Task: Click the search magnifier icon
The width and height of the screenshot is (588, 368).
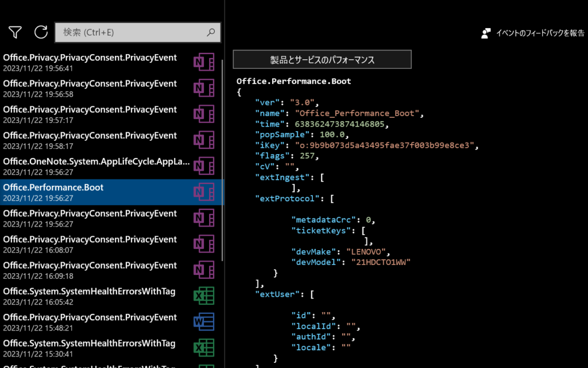Action: [x=211, y=32]
